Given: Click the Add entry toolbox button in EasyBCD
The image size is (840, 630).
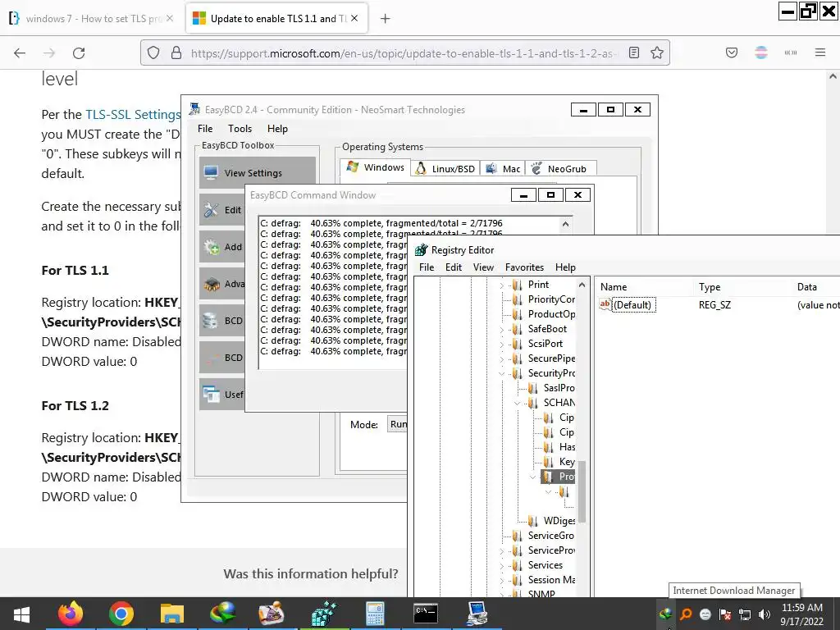Looking at the screenshot, I should [222, 246].
